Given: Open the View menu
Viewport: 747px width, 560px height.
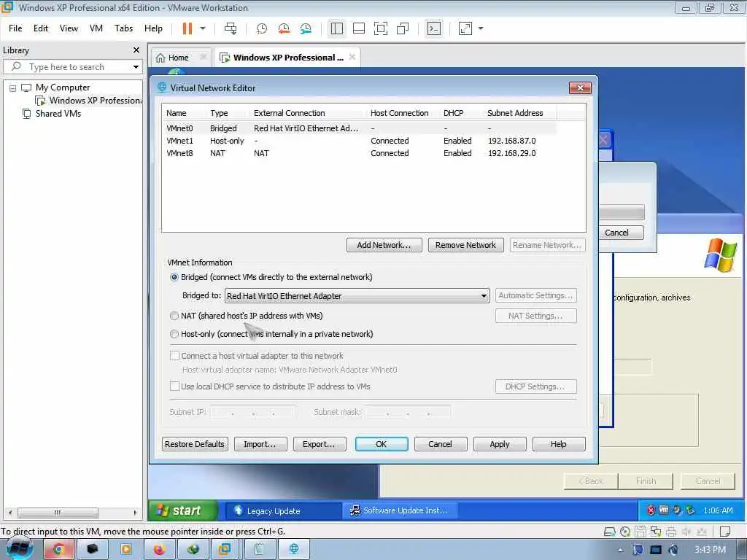Looking at the screenshot, I should pos(69,28).
